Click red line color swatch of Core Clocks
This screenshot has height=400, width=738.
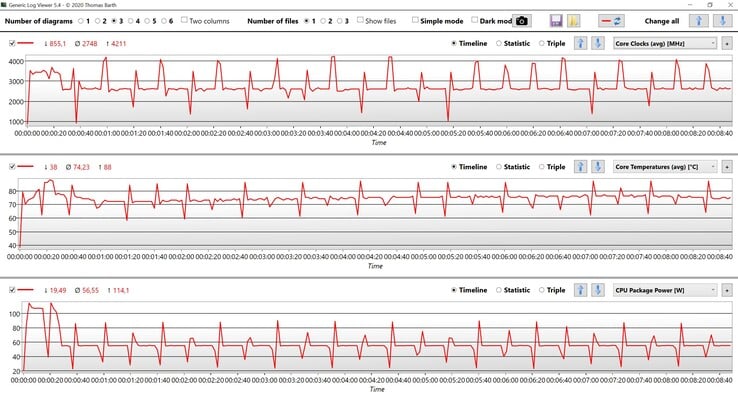coord(25,43)
